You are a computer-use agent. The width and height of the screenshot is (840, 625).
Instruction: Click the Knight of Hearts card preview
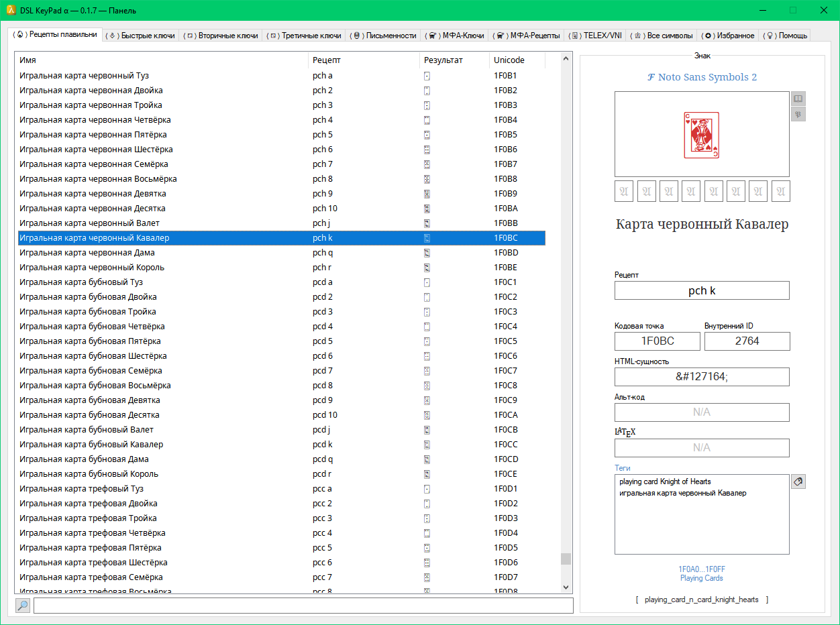(x=702, y=135)
